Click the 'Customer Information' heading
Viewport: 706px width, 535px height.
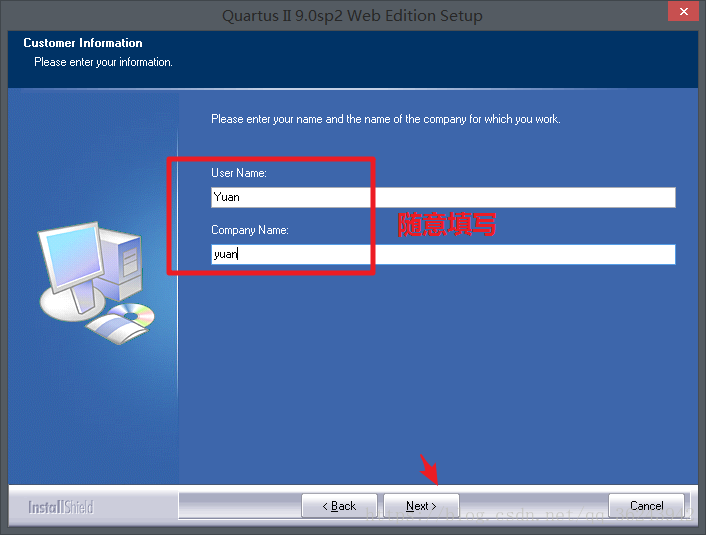pos(83,43)
